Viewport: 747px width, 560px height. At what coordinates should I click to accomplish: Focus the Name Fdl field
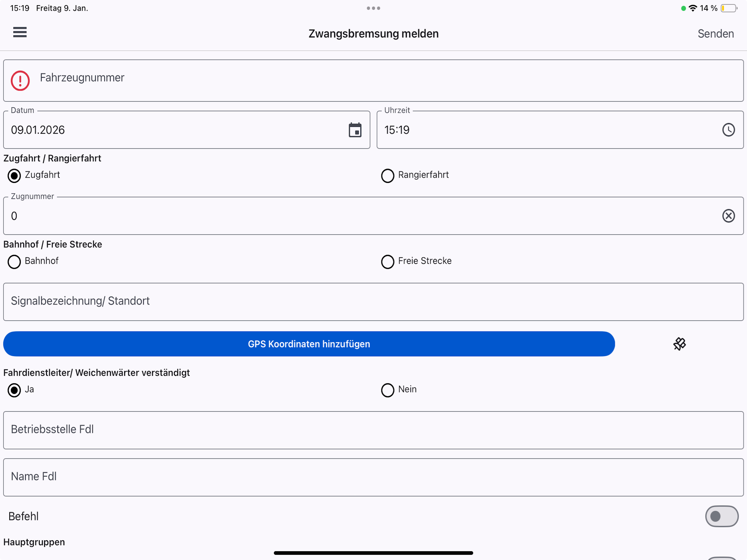pyautogui.click(x=373, y=477)
